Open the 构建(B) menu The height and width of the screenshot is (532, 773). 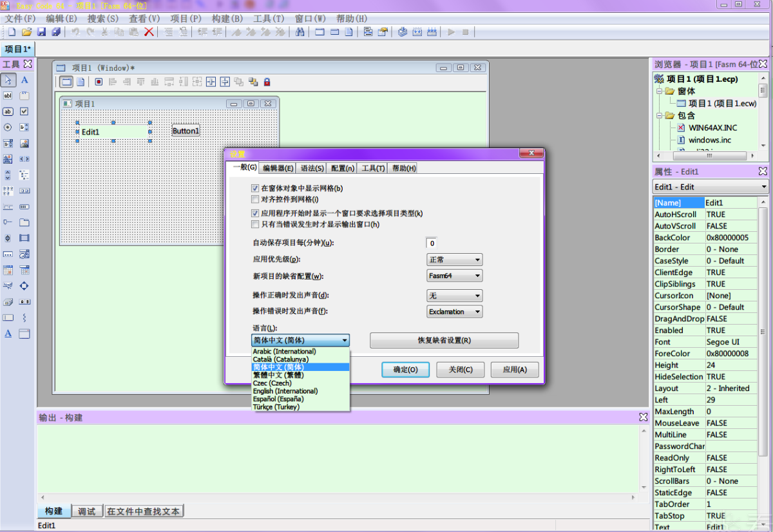click(227, 19)
